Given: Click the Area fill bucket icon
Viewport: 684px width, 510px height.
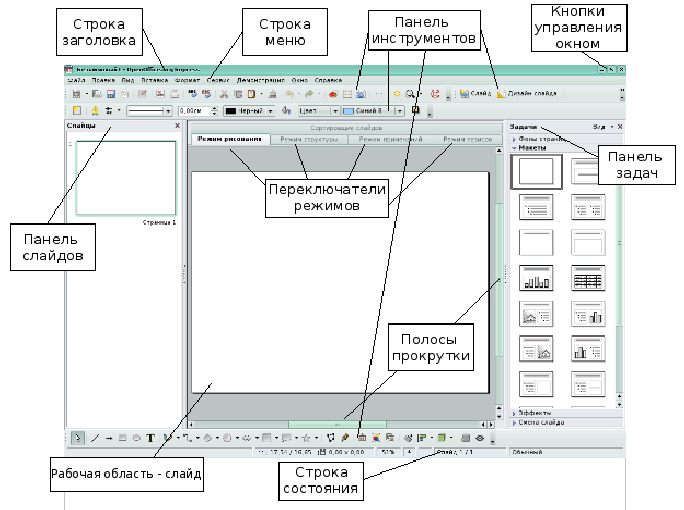Looking at the screenshot, I should tap(286, 111).
